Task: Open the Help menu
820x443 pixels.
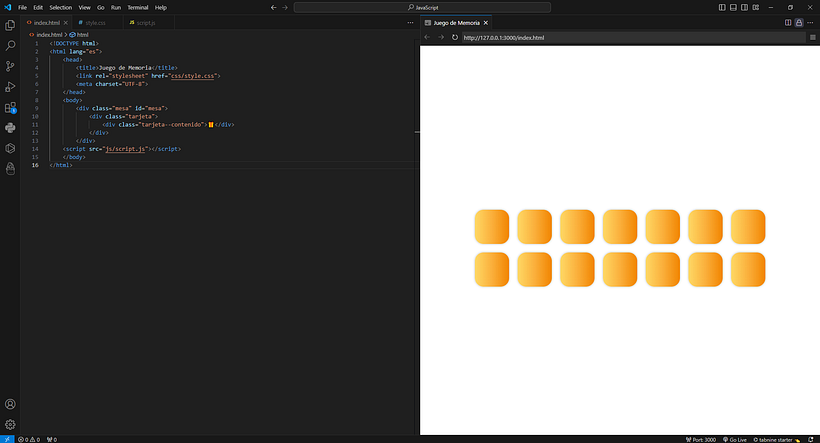Action: click(x=161, y=7)
